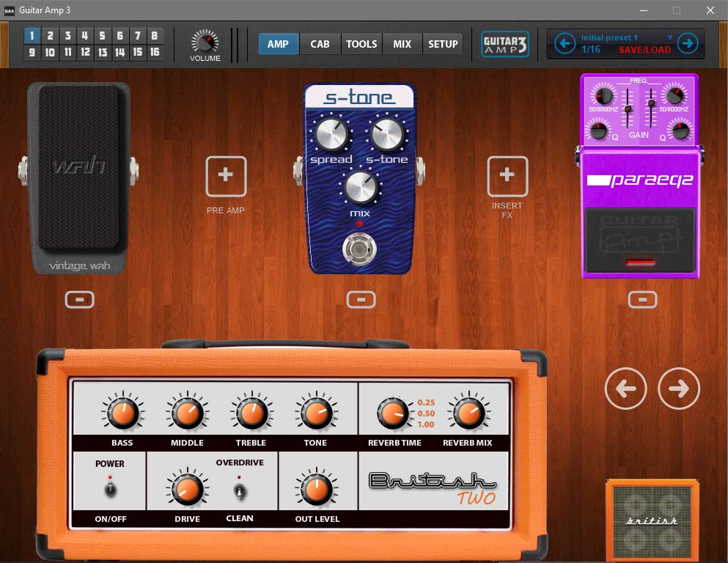Switch to the MIX tab
The width and height of the screenshot is (728, 563).
pos(402,44)
